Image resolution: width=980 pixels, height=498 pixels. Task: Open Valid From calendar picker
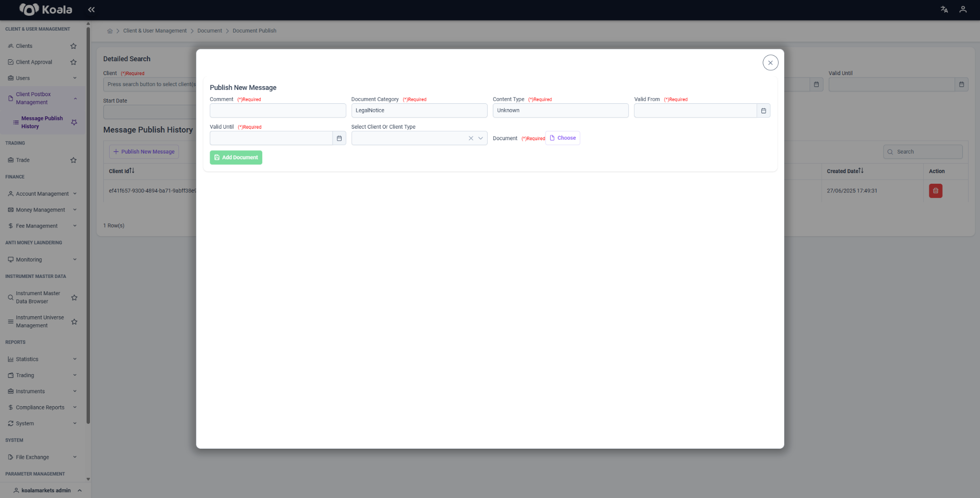[x=763, y=111]
